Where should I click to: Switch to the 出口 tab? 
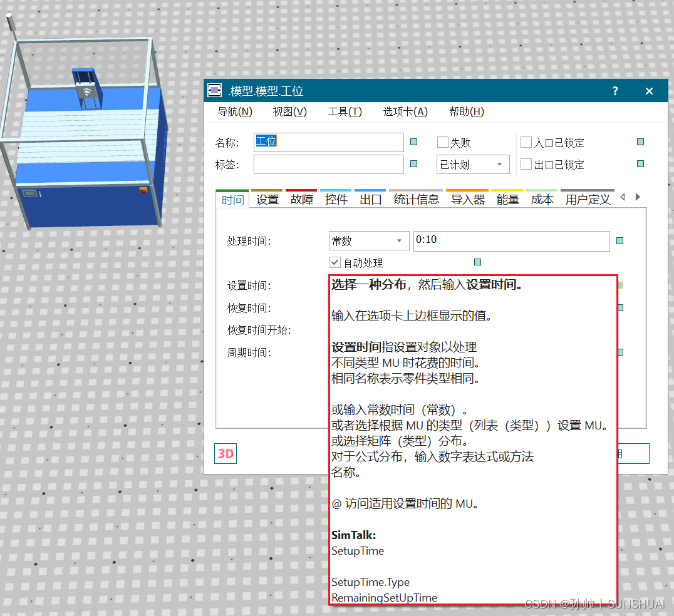370,199
